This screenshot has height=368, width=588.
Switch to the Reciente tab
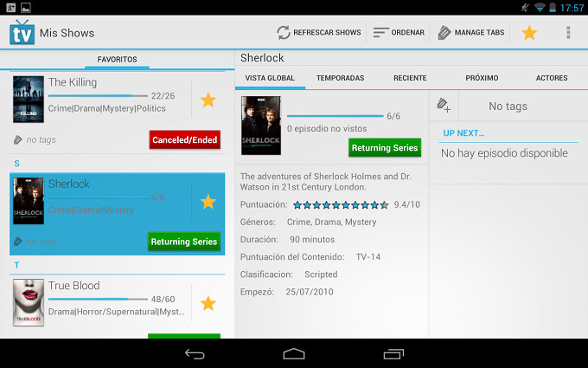coord(410,78)
